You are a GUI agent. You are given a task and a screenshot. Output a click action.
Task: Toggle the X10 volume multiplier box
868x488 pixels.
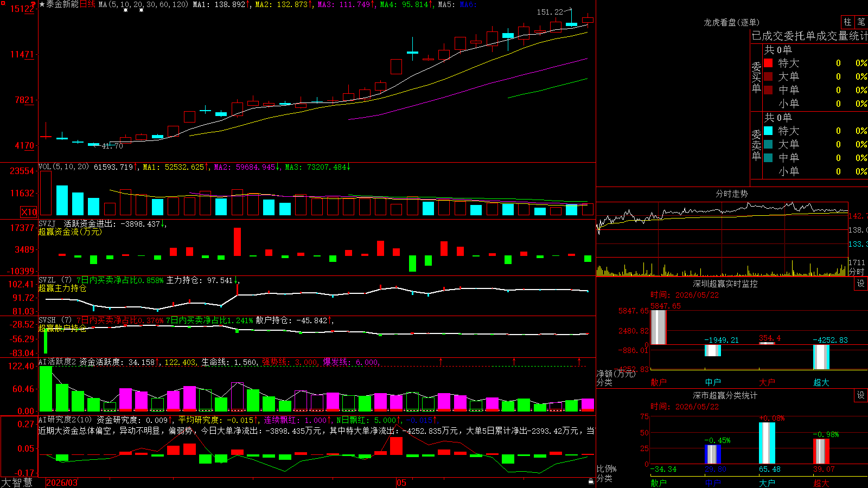tap(29, 212)
